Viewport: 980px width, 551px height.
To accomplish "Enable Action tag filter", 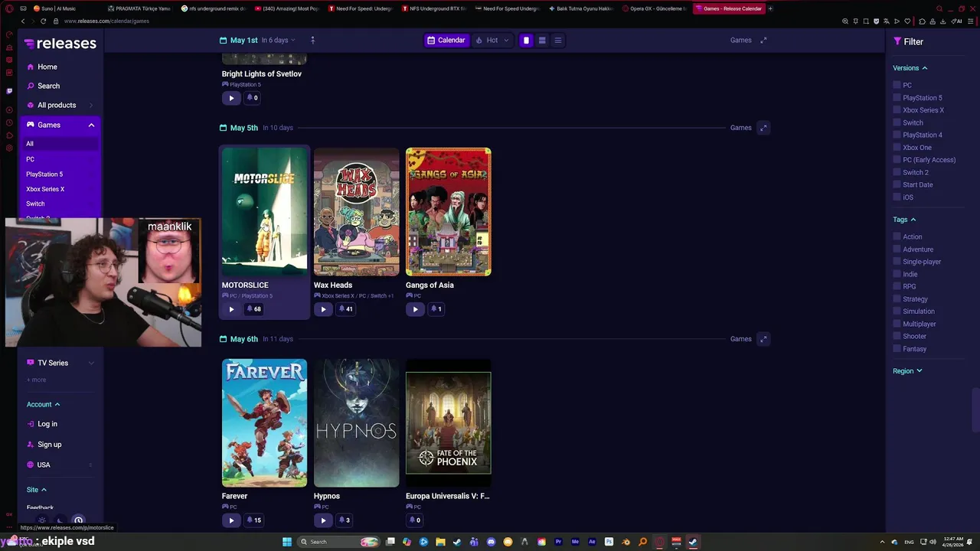I will [897, 236].
